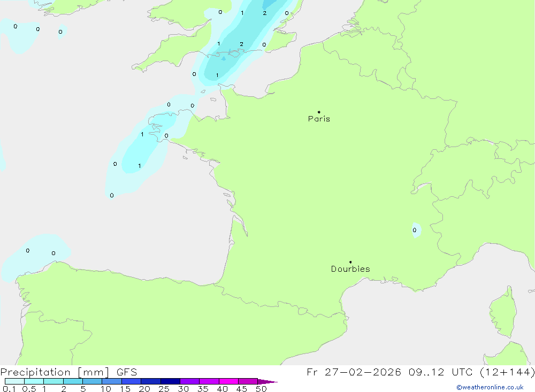Click the '0' value inside small eastern France patch
535x392 pixels.
[x=415, y=230]
